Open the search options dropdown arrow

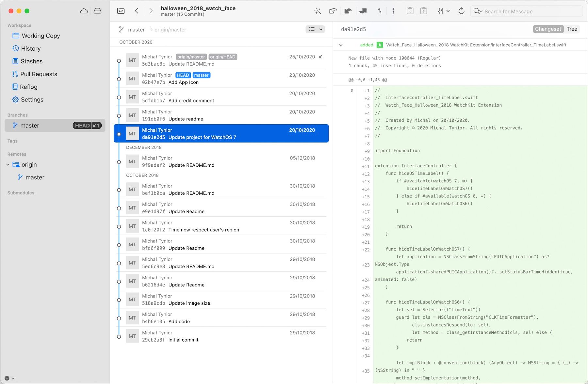481,11
